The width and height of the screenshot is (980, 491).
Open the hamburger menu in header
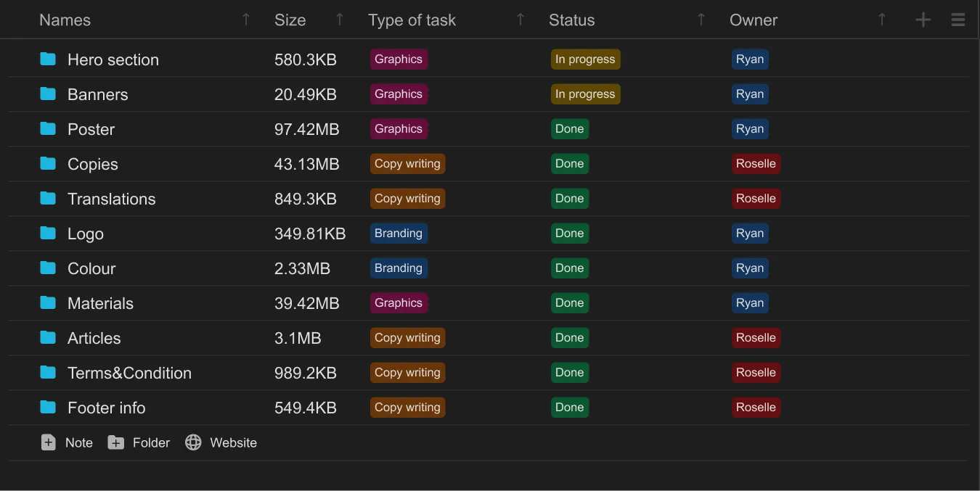958,20
